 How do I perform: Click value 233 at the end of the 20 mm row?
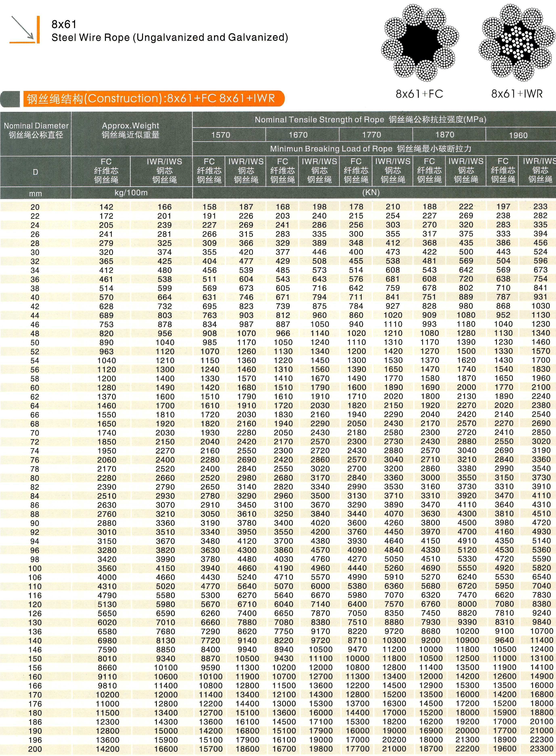click(540, 206)
